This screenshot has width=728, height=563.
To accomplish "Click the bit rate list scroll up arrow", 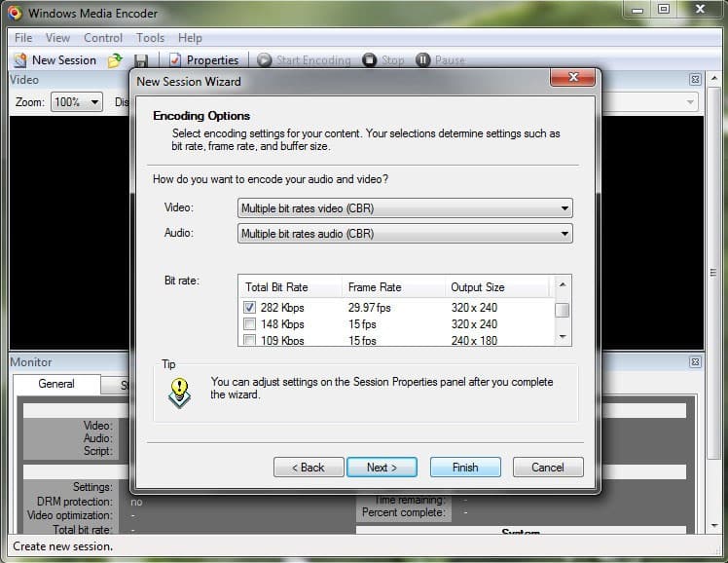I will coord(563,284).
